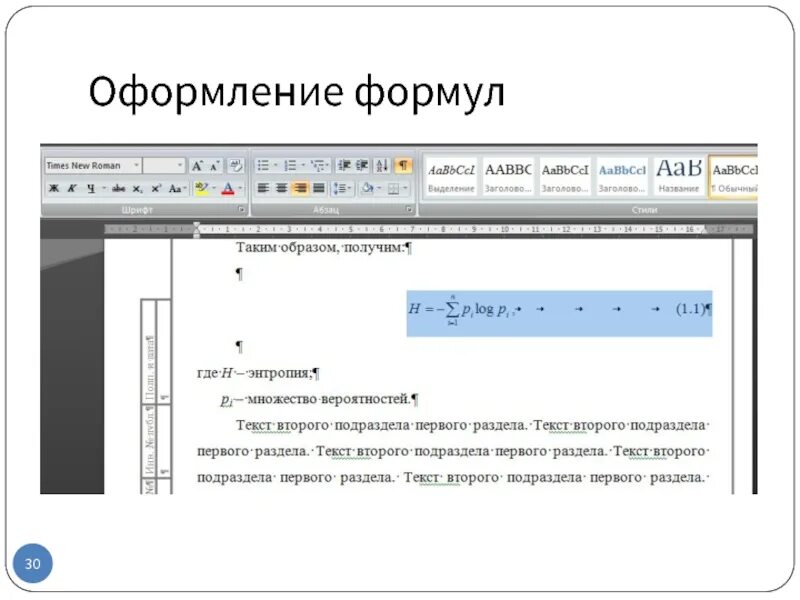This screenshot has height=600, width=800.
Task: Apply the AABBC Заголово... style
Action: (508, 177)
